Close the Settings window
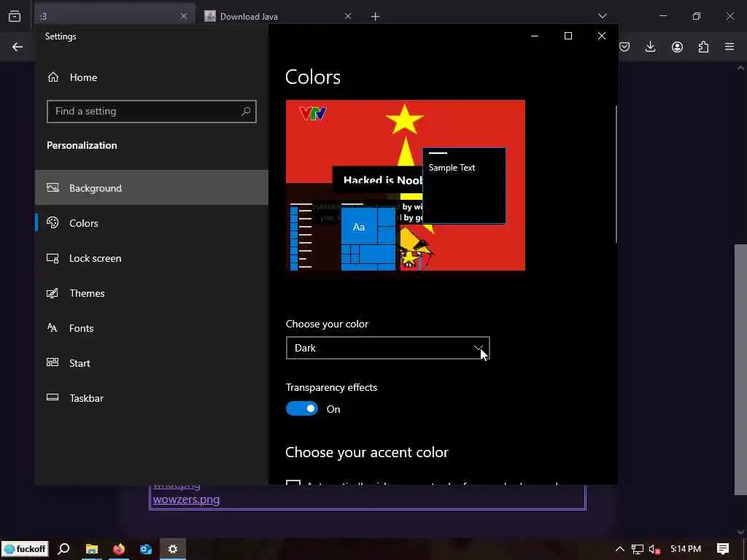The image size is (747, 560). 602,36
